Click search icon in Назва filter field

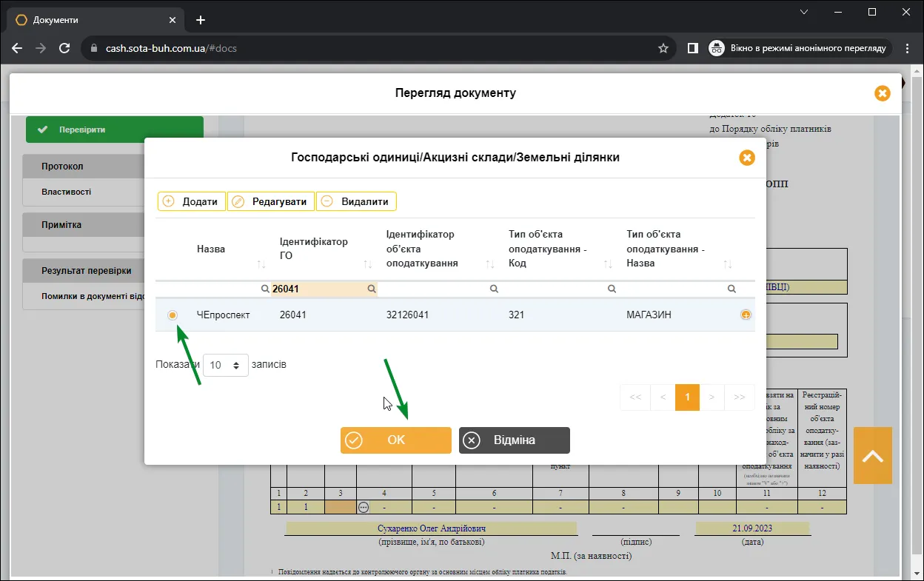(x=265, y=289)
